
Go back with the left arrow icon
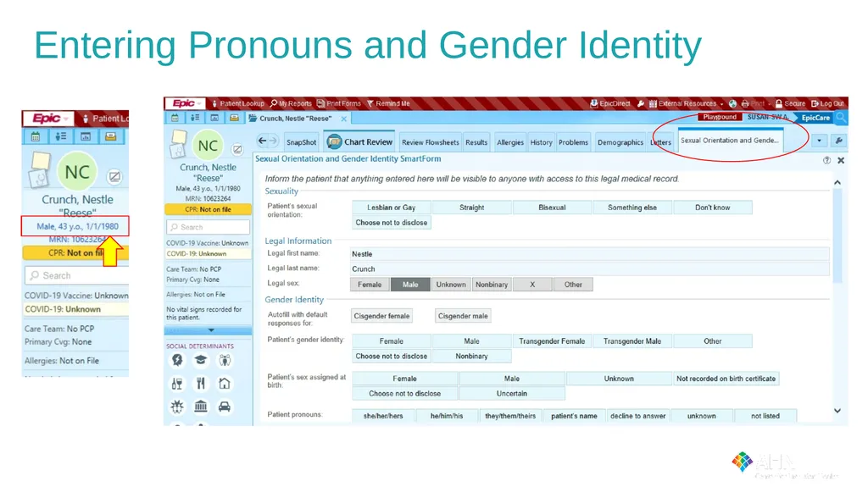pyautogui.click(x=263, y=141)
